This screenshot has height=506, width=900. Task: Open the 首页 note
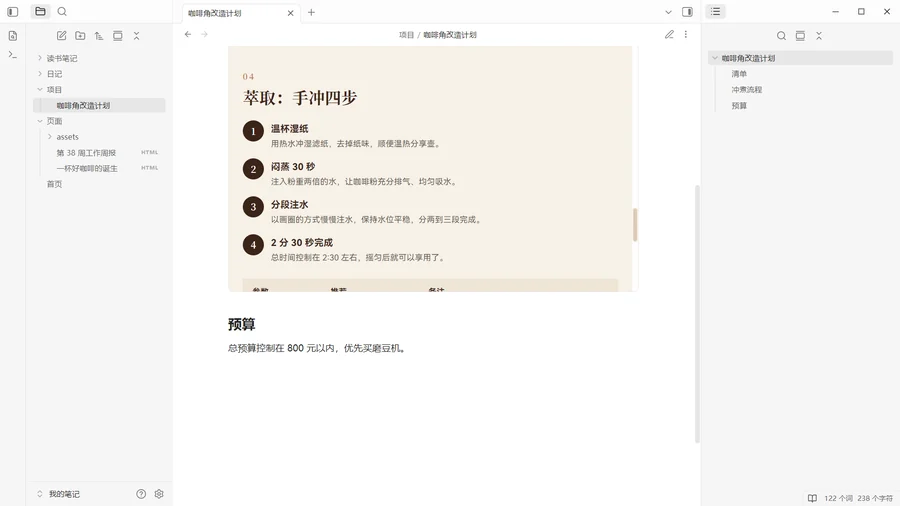(99, 184)
